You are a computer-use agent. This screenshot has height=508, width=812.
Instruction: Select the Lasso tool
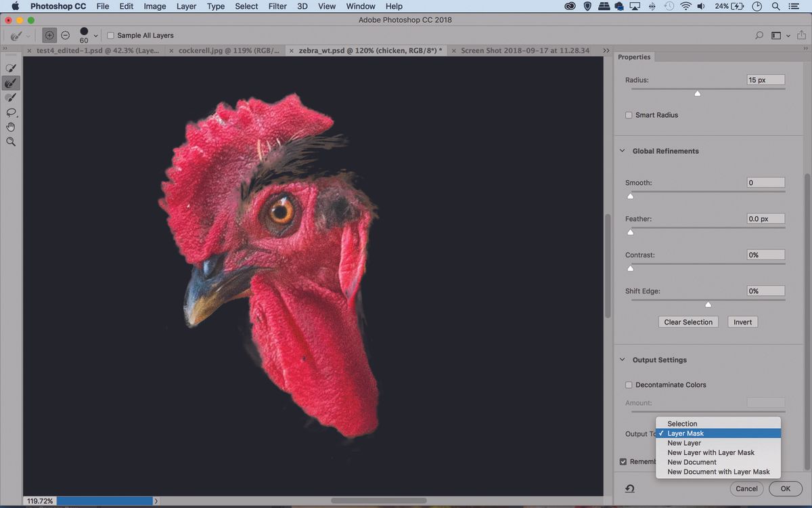tap(11, 112)
